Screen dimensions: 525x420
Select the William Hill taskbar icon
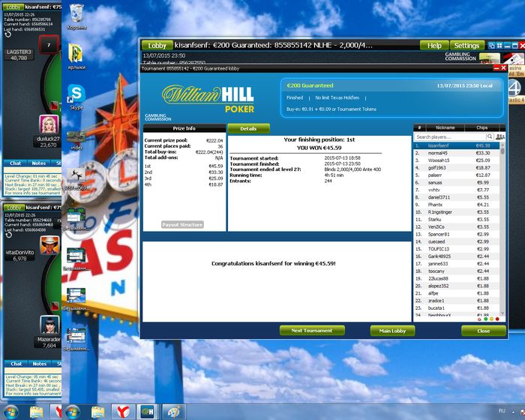[148, 412]
